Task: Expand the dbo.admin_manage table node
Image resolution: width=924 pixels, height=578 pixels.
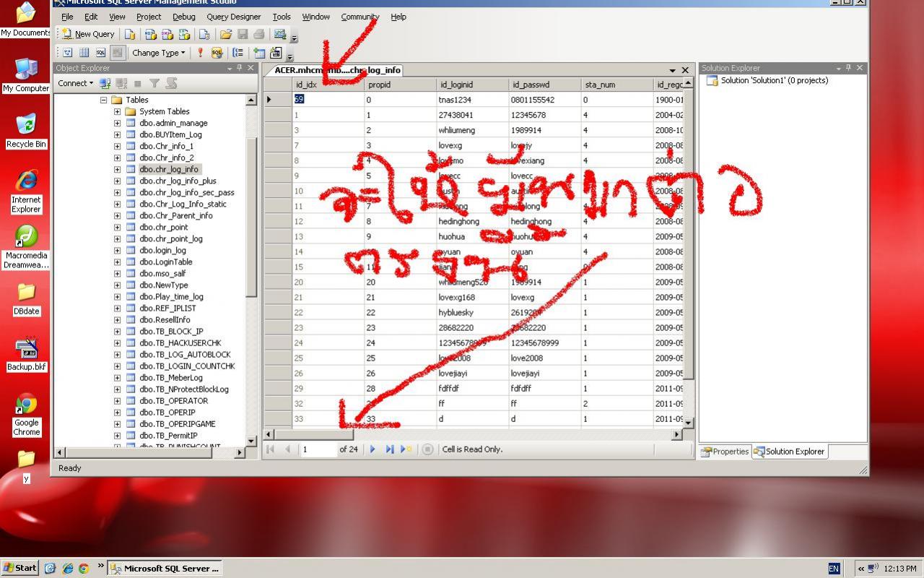Action: tap(117, 123)
